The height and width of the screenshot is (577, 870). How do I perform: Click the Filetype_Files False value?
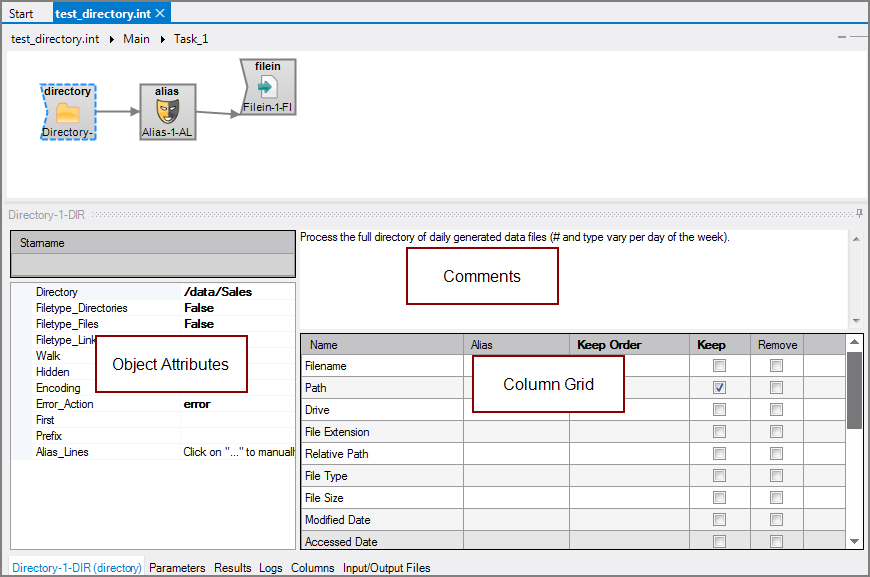tap(199, 323)
